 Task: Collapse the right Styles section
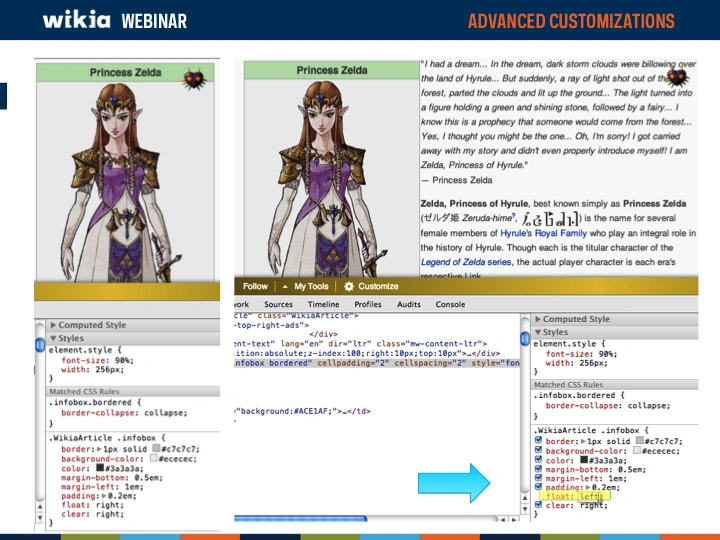pyautogui.click(x=539, y=332)
